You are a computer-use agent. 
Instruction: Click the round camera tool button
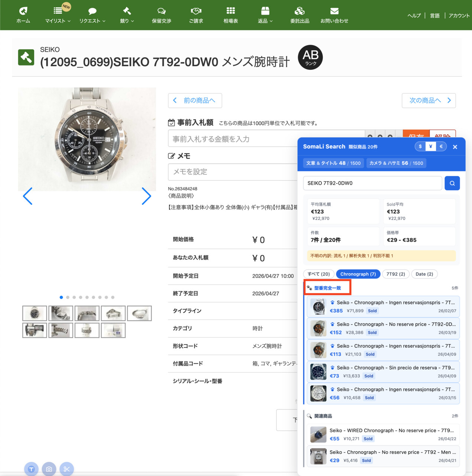(49, 469)
